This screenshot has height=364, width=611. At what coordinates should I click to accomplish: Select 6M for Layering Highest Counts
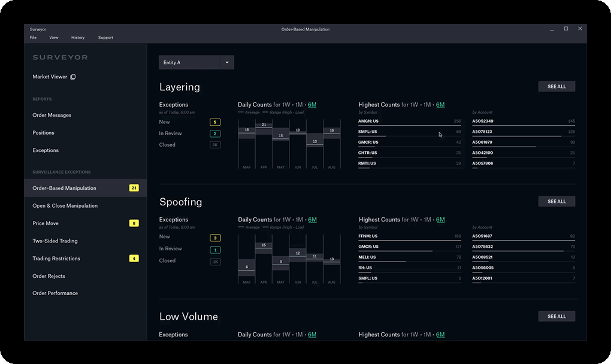pyautogui.click(x=440, y=105)
